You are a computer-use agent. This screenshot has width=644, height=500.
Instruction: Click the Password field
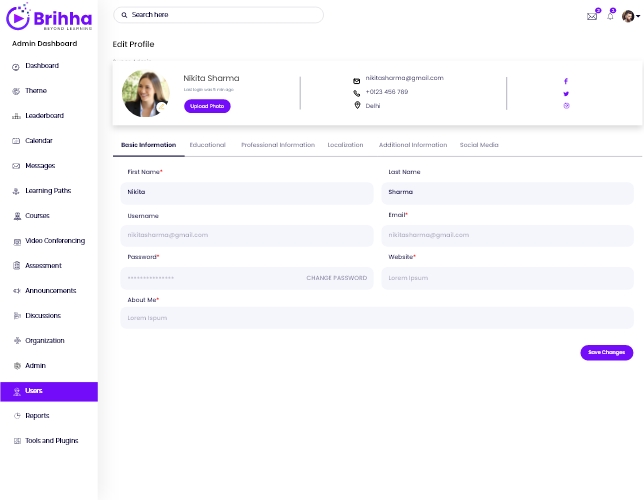247,279
